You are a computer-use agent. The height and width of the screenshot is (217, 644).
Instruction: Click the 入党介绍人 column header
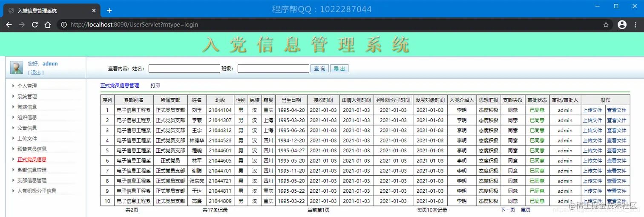point(462,100)
